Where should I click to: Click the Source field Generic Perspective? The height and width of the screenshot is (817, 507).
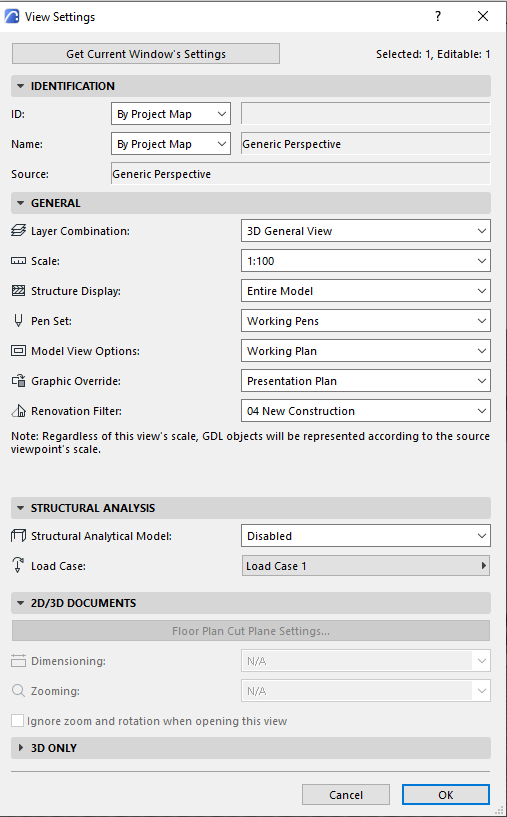301,174
